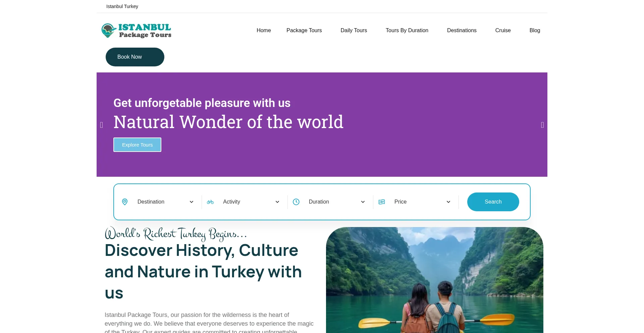
Task: Expand the Duration dropdown
Action: click(337, 202)
